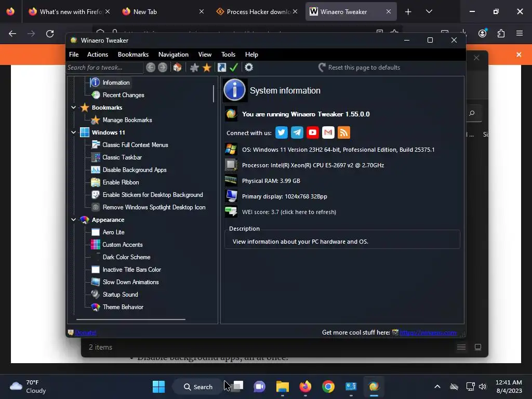Select Startup Sound tree item
The height and width of the screenshot is (399, 532).
[120, 295]
